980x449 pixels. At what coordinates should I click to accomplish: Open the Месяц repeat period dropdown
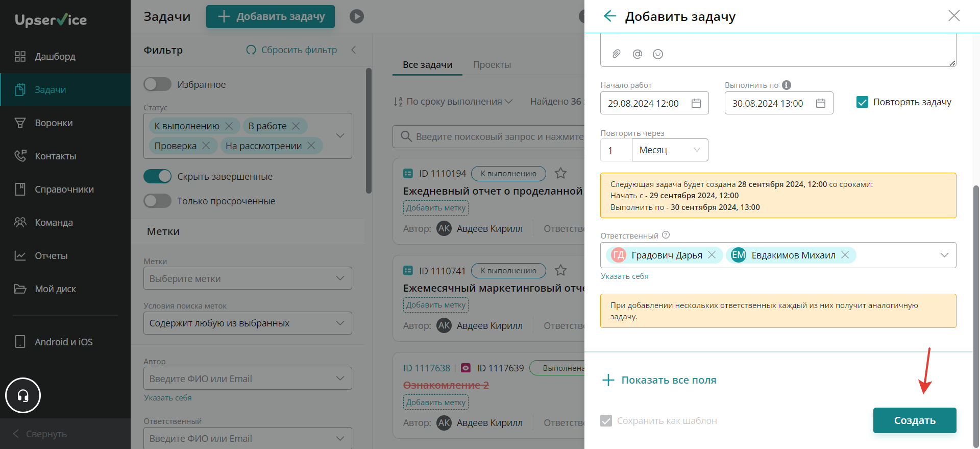(x=670, y=150)
